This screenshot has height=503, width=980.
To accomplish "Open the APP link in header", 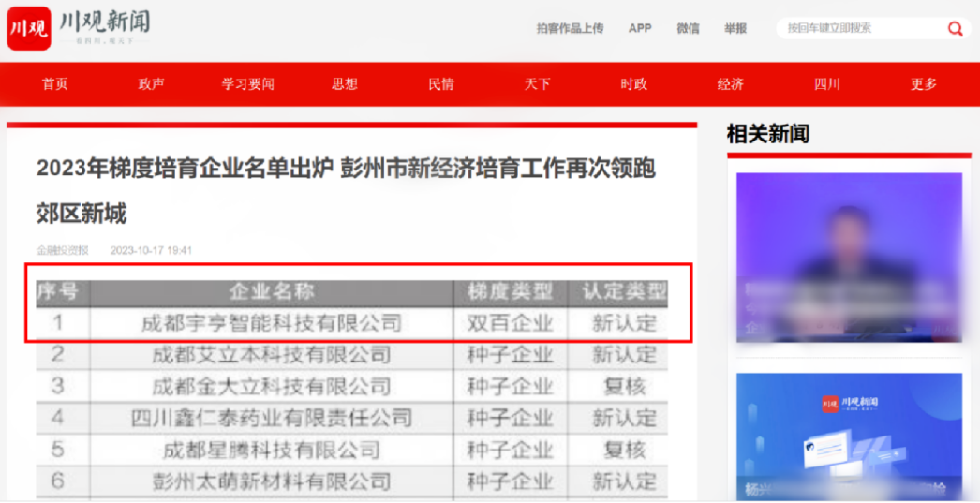I will [640, 29].
